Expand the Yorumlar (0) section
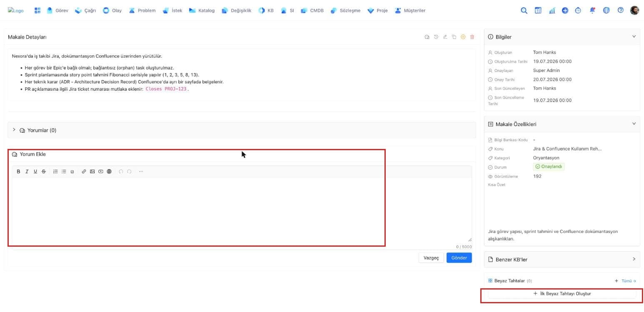The image size is (644, 312). tap(14, 130)
